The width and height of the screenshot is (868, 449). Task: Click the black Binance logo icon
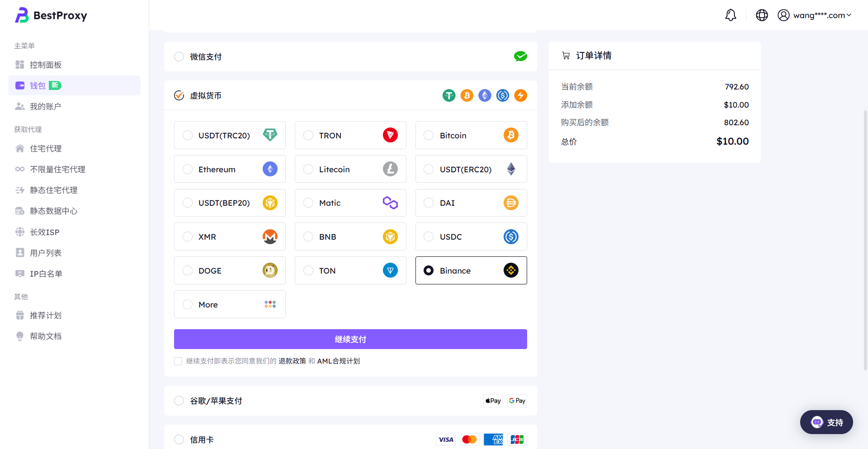click(511, 270)
